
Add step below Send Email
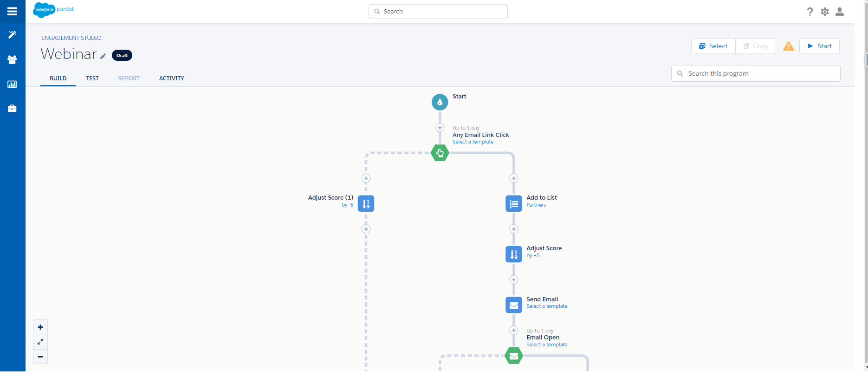tap(514, 331)
